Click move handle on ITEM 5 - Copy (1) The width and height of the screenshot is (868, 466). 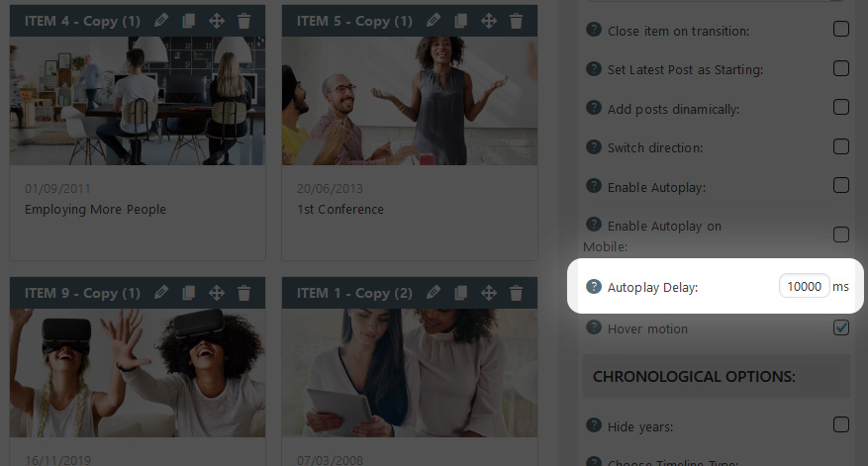pyautogui.click(x=489, y=21)
